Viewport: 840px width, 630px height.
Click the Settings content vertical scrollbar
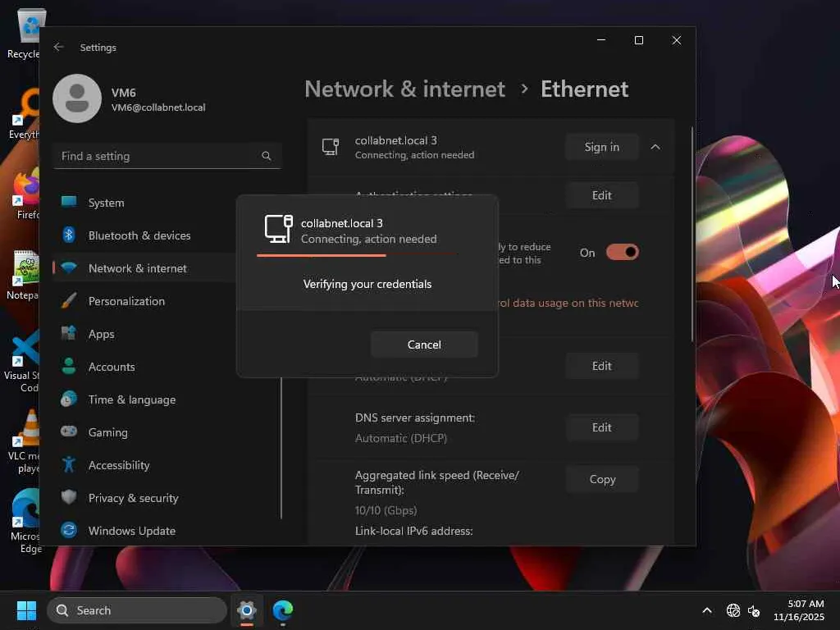click(692, 234)
